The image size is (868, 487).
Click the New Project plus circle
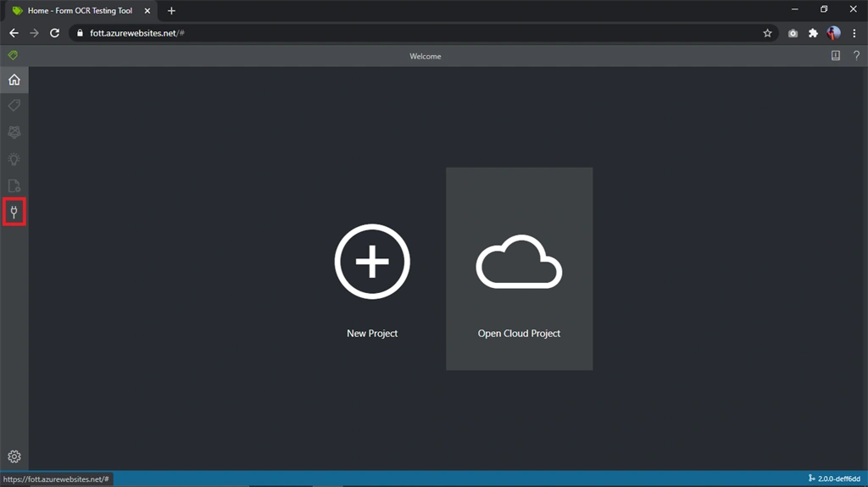[x=372, y=261]
